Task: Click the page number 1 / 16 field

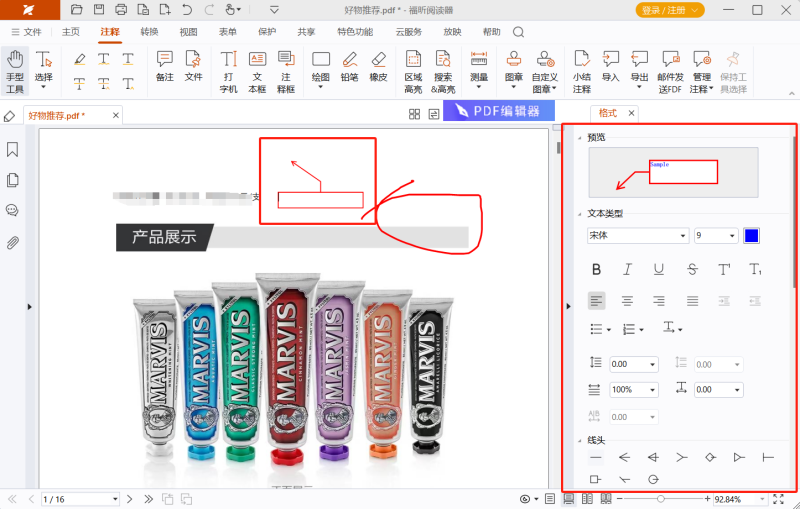Action: click(x=81, y=499)
